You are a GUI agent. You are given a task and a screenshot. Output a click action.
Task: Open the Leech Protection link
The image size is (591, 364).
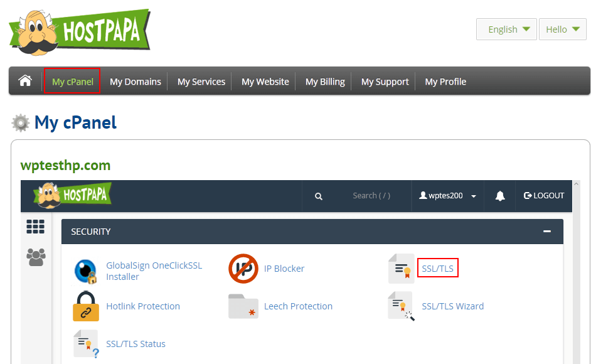[298, 306]
